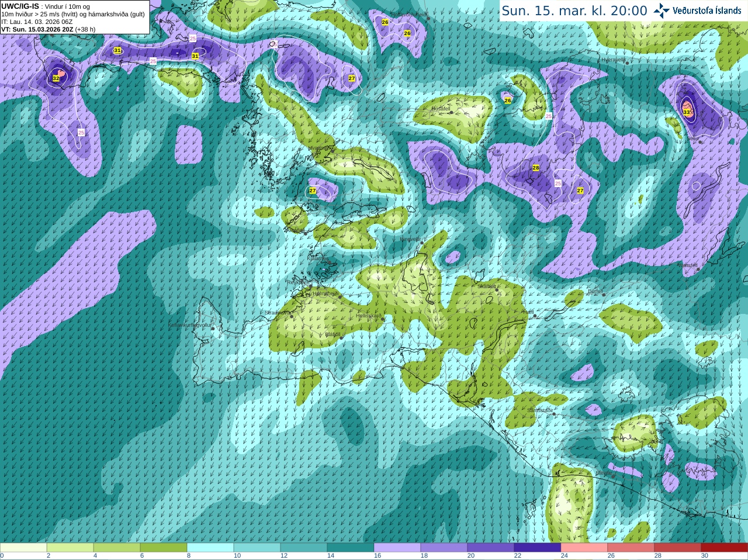Click the Holtavörðuheiði station label

[409, 14]
